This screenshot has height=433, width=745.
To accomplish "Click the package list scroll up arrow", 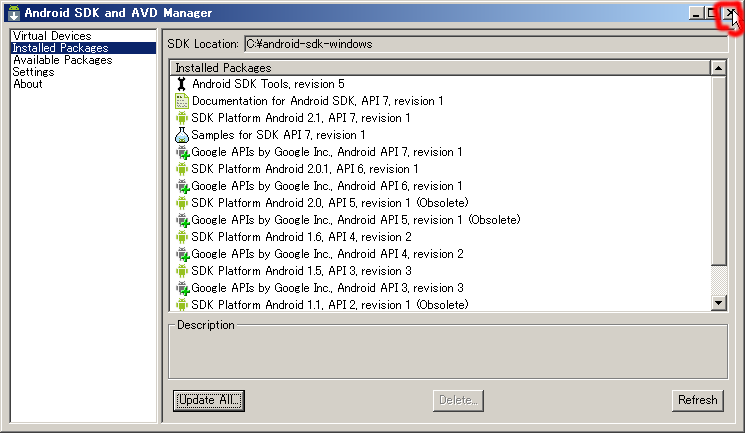I will [718, 68].
